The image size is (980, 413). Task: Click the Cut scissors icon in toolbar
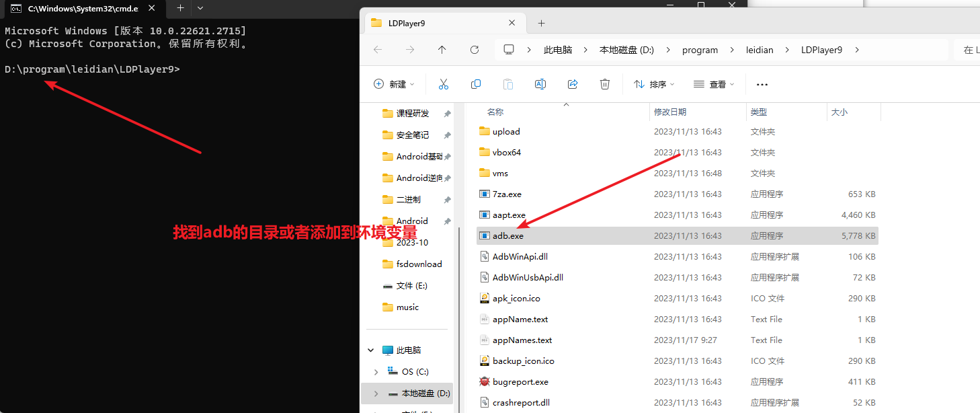click(443, 84)
